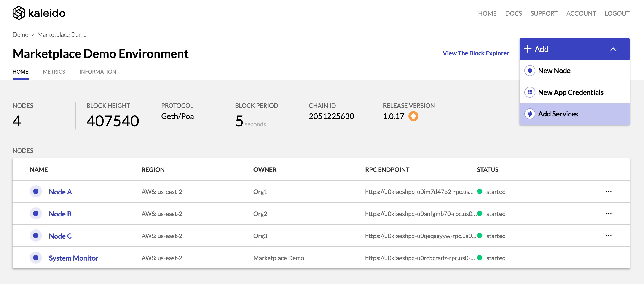Viewport: 644px width, 284px height.
Task: Open the more options menu for Node B
Action: click(608, 214)
